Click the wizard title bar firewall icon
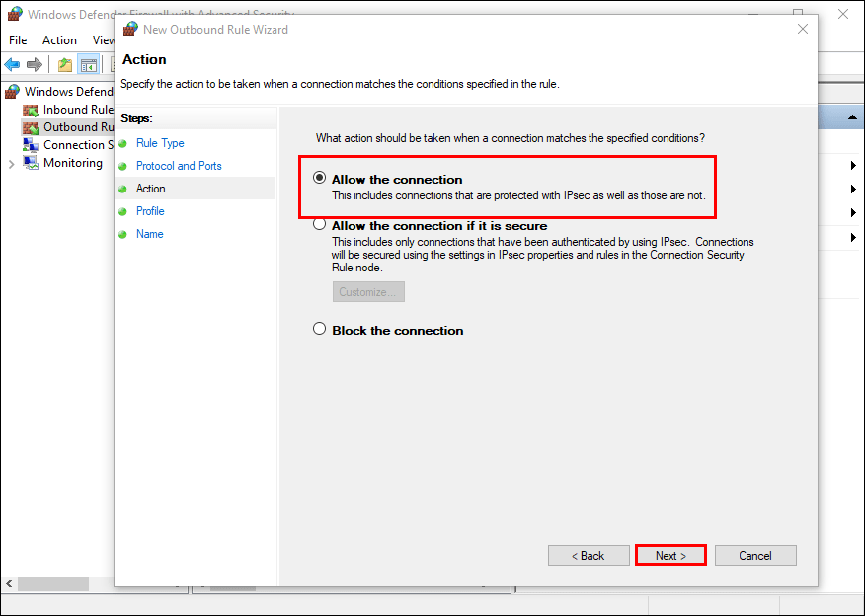The height and width of the screenshot is (616, 865). 130,29
